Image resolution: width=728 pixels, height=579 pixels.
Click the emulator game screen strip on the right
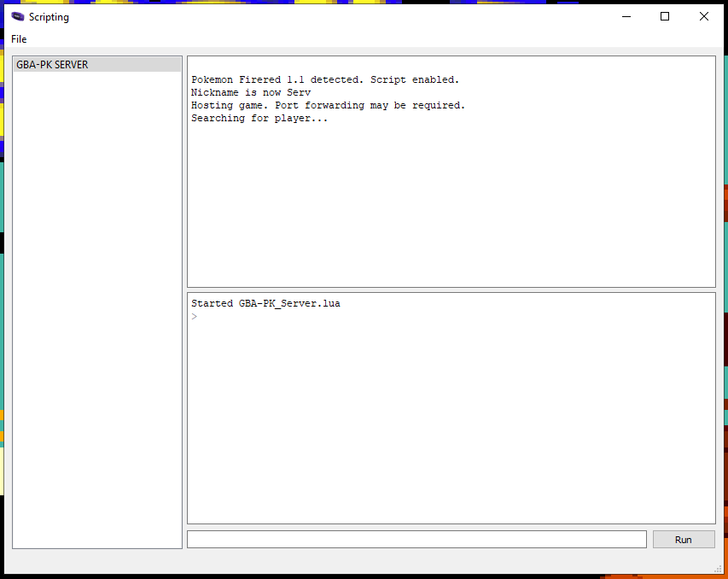(725, 256)
